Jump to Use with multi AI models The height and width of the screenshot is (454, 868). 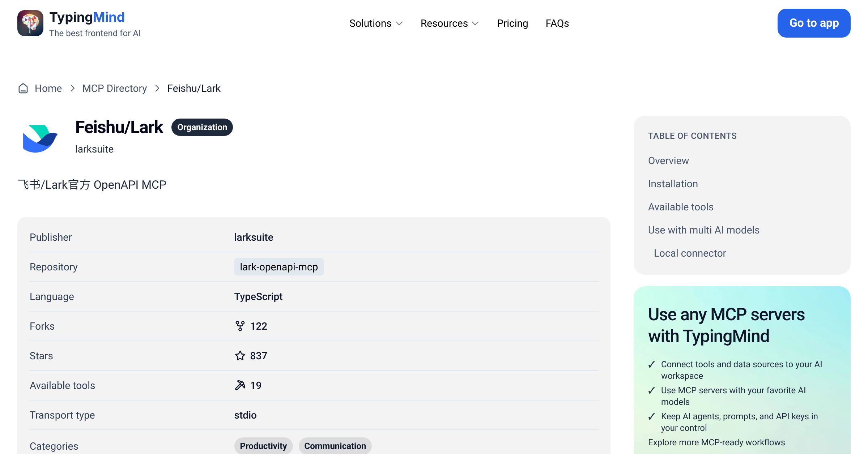[703, 230]
